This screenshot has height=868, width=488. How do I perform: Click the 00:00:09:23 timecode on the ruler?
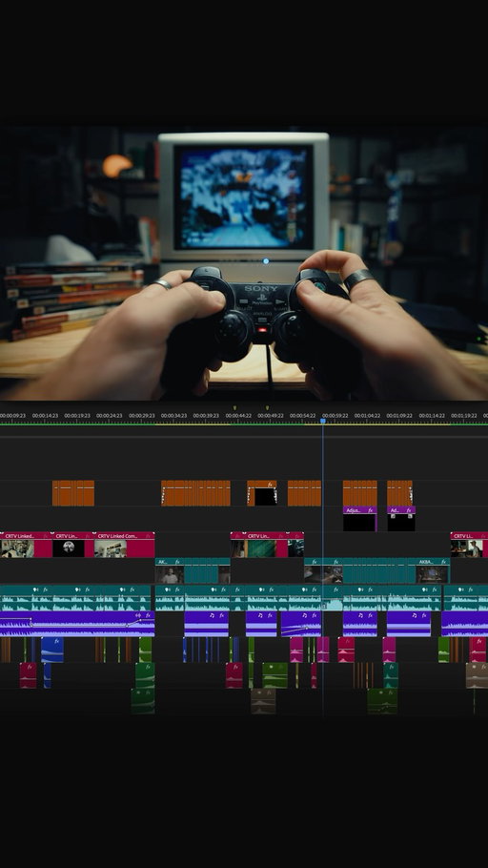pyautogui.click(x=12, y=415)
